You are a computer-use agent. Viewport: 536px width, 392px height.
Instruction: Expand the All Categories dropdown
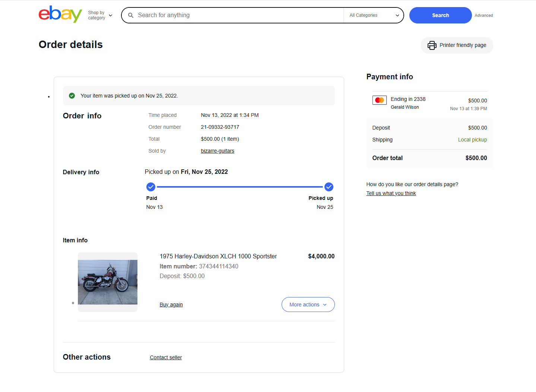374,15
